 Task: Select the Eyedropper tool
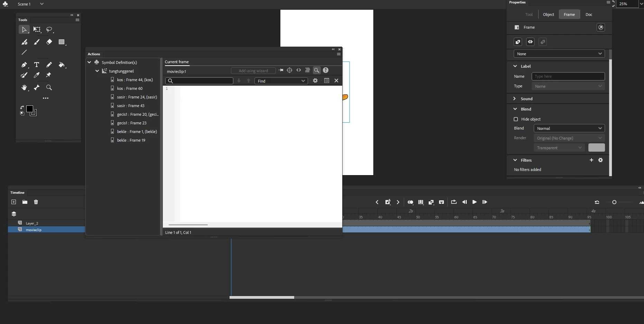[37, 75]
